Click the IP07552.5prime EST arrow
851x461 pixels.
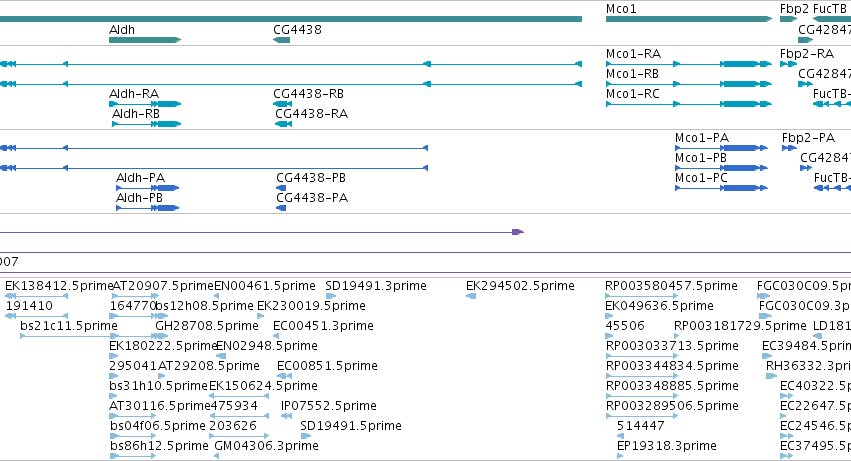286,416
